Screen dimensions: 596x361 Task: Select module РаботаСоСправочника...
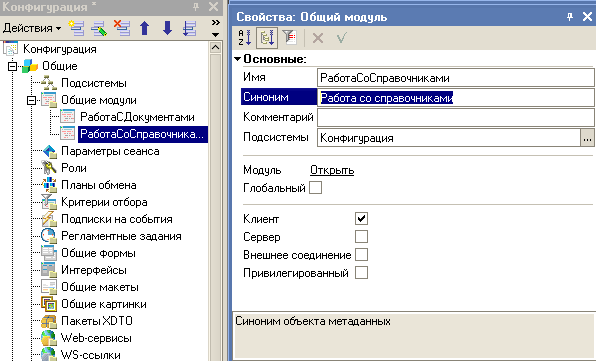click(x=143, y=134)
